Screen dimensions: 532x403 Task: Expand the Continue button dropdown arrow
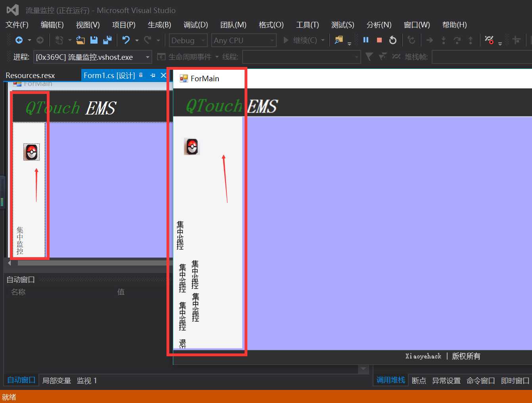pyautogui.click(x=323, y=40)
